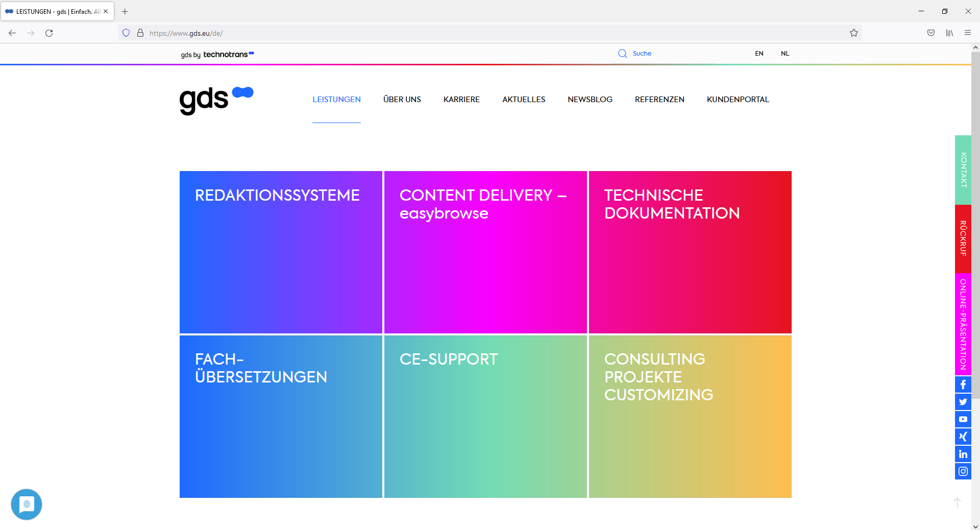
Task: Open the Pocket save icon
Action: pos(931,33)
